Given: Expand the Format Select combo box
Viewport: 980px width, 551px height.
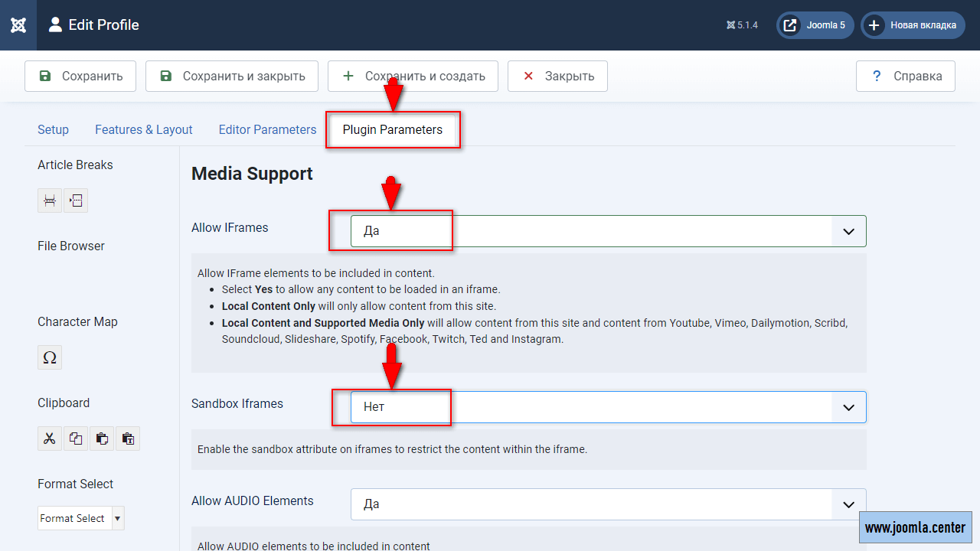Looking at the screenshot, I should 117,518.
